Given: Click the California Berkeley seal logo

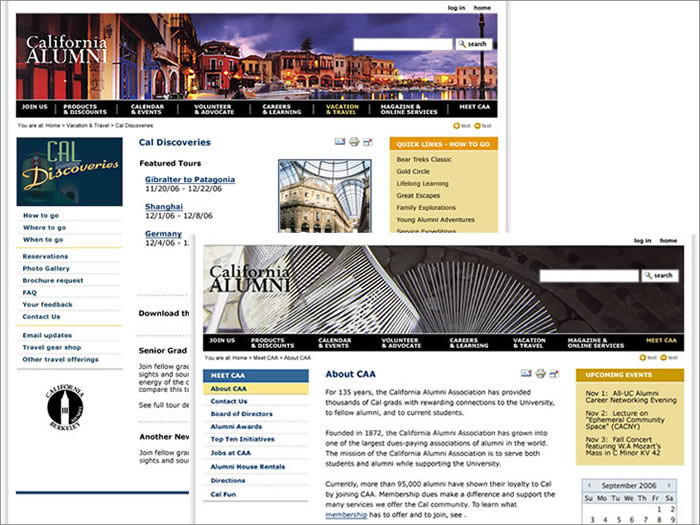Looking at the screenshot, I should coord(65,407).
